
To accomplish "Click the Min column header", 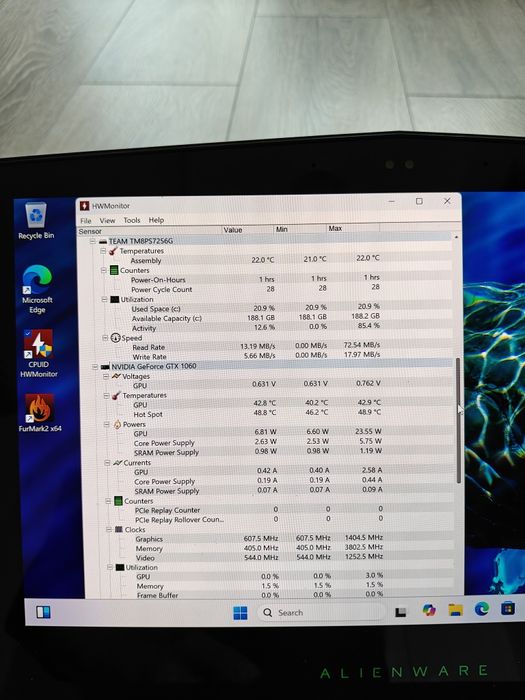I will pyautogui.click(x=300, y=229).
